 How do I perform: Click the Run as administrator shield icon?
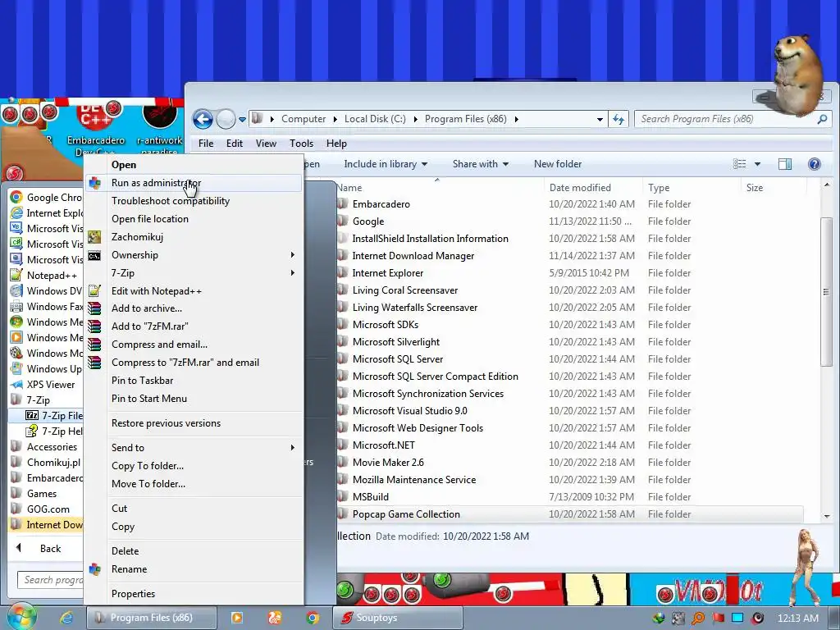[x=94, y=183]
